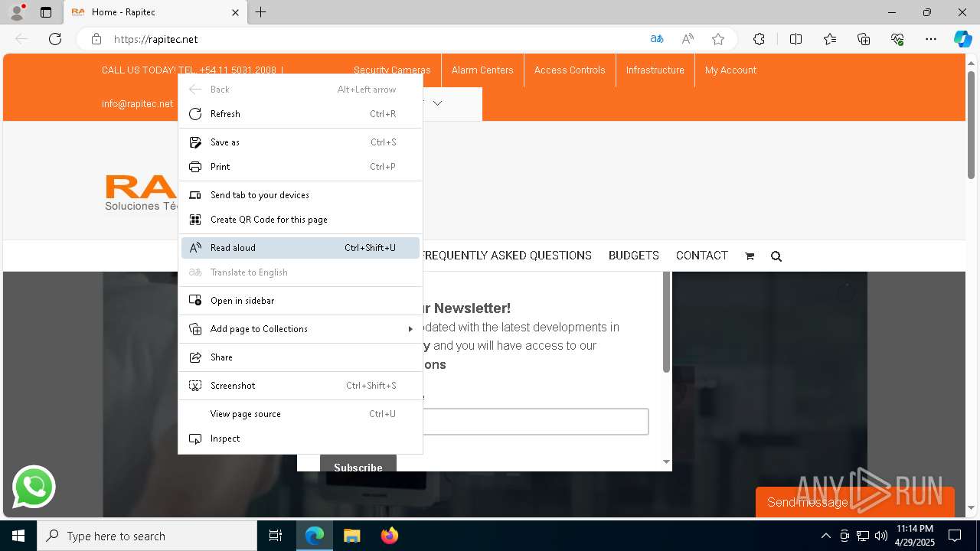Viewport: 980px width, 551px height.
Task: Open WhatsApp chat bubble
Action: coord(34,487)
